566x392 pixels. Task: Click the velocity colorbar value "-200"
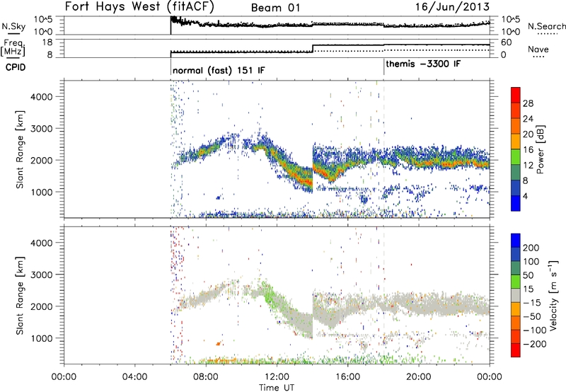[535, 344]
